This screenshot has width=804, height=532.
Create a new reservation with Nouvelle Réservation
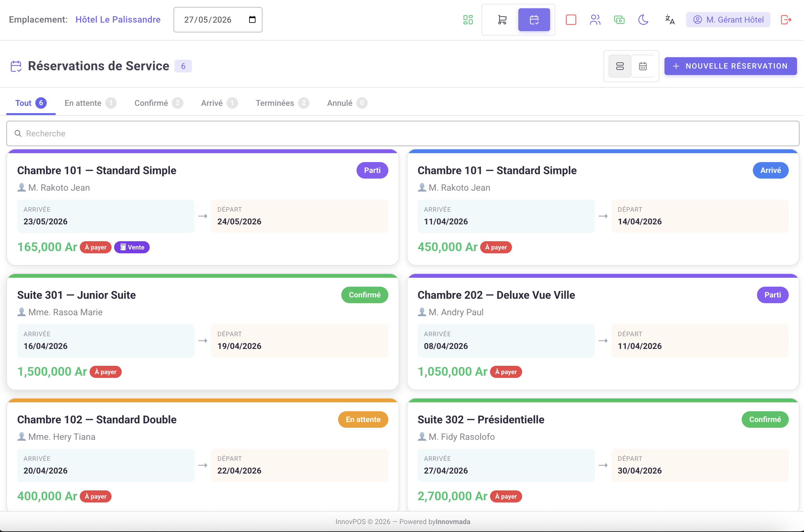(730, 66)
